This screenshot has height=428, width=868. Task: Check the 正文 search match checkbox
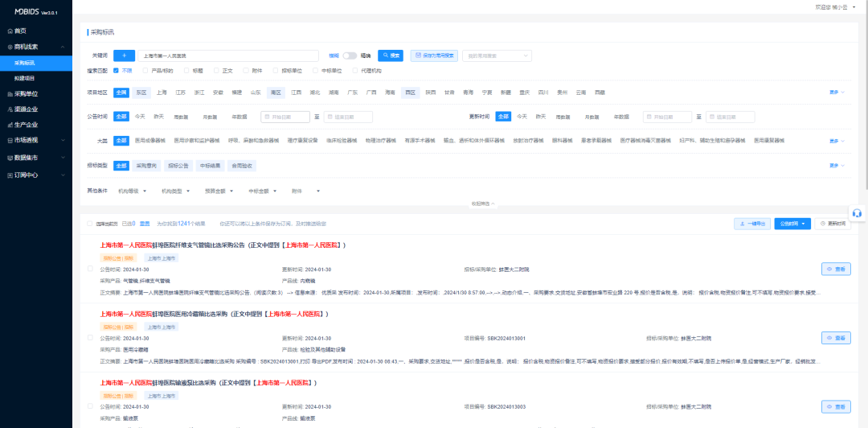click(216, 71)
